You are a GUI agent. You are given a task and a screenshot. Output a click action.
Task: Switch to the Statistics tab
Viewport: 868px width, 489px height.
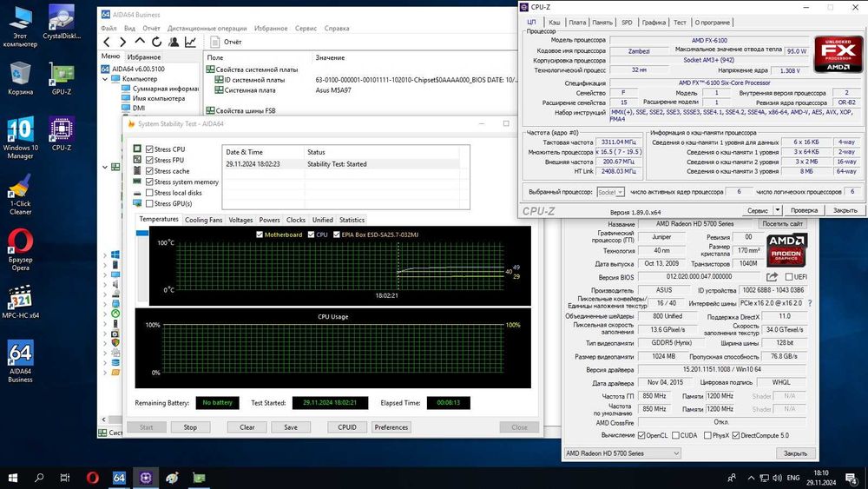coord(352,220)
